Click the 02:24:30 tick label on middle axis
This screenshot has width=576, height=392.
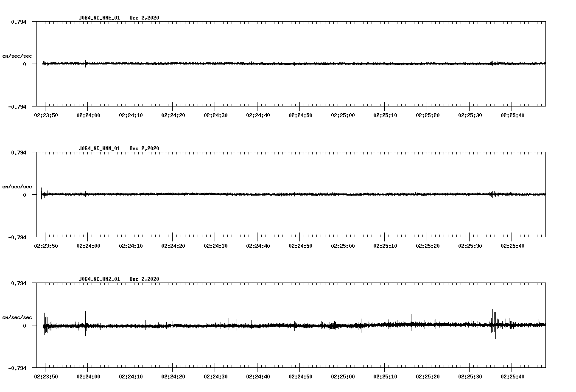click(216, 245)
